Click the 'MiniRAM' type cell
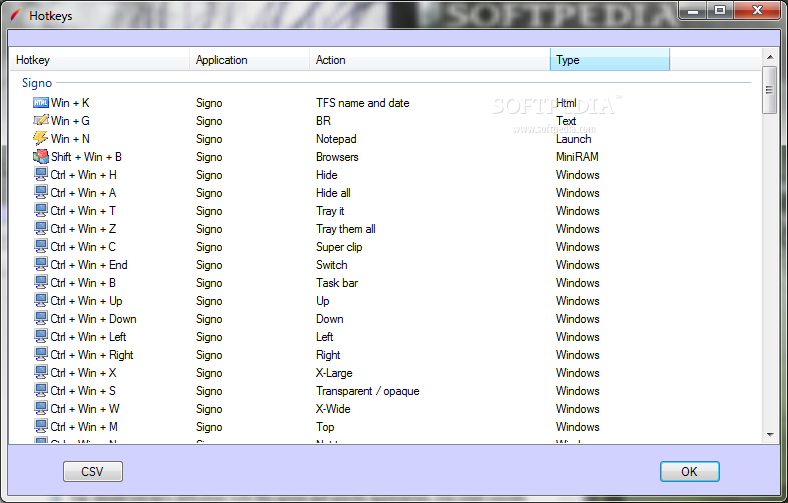The height and width of the screenshot is (503, 788). (x=577, y=157)
